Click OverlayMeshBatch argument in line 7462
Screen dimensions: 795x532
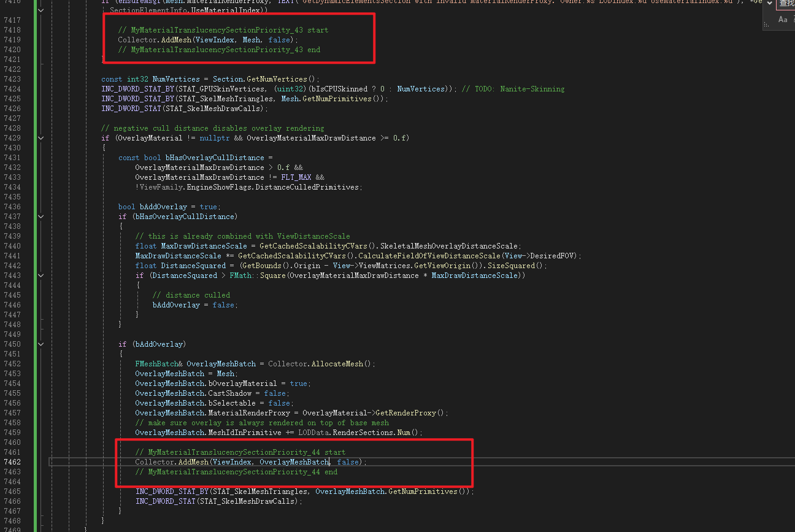click(x=294, y=462)
